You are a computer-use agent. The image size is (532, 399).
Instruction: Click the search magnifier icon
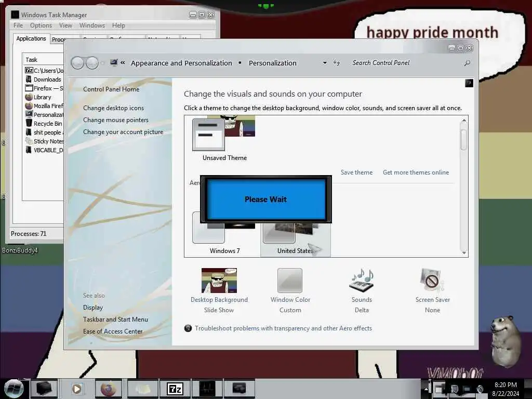(x=467, y=63)
